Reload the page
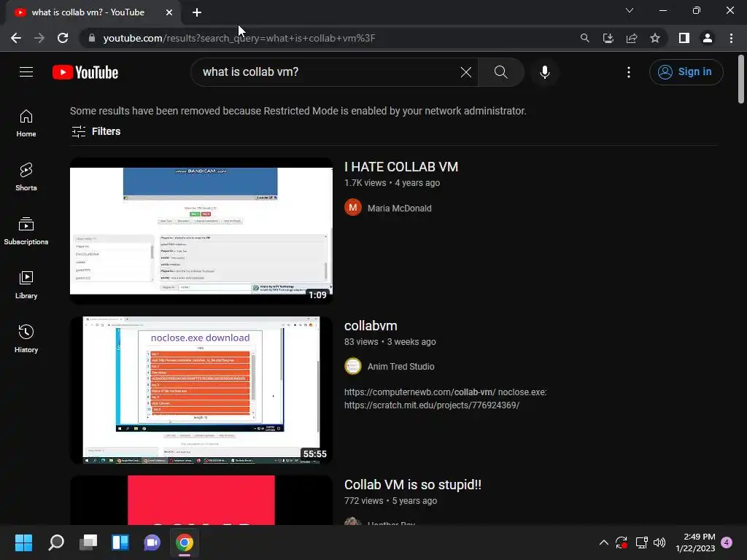 63,38
